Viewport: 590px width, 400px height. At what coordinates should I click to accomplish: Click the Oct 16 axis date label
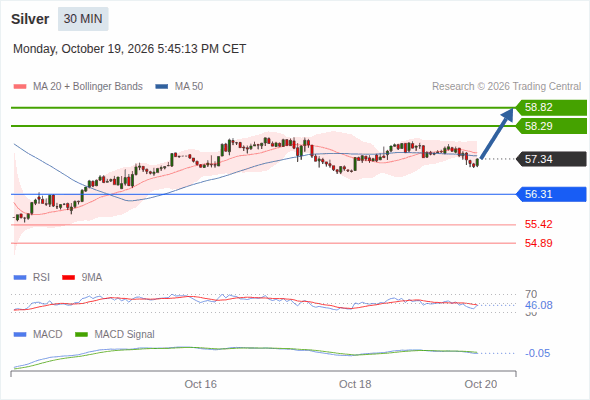click(x=201, y=384)
